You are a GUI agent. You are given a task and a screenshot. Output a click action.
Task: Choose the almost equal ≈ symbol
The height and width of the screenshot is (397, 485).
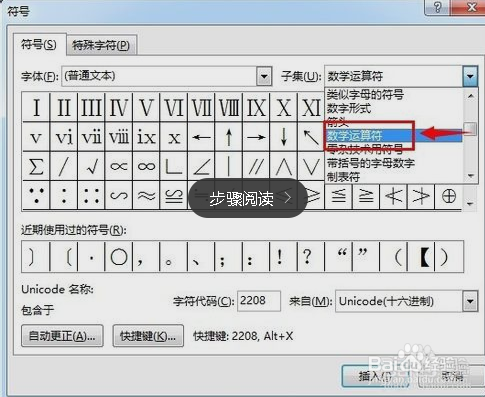pyautogui.click(x=146, y=195)
